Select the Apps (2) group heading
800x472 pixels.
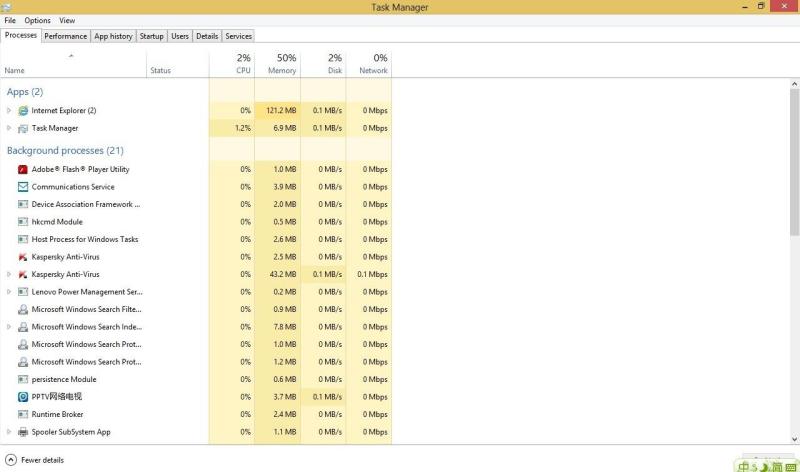25,92
